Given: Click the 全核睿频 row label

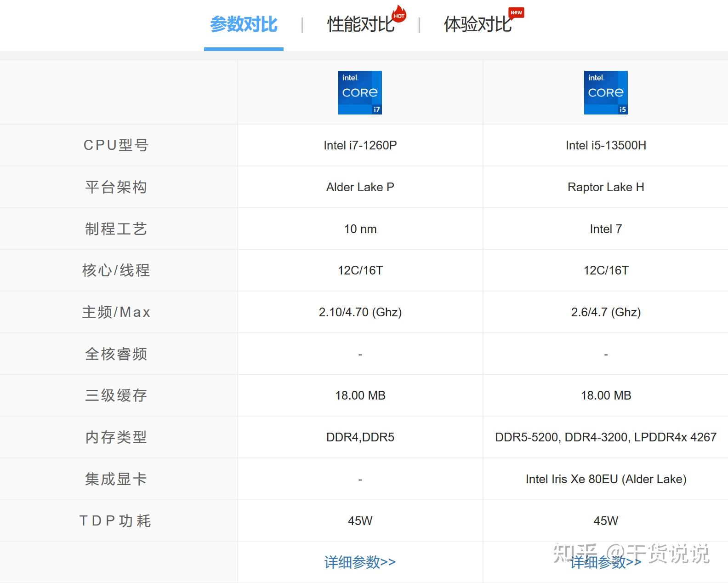Looking at the screenshot, I should click(x=116, y=354).
